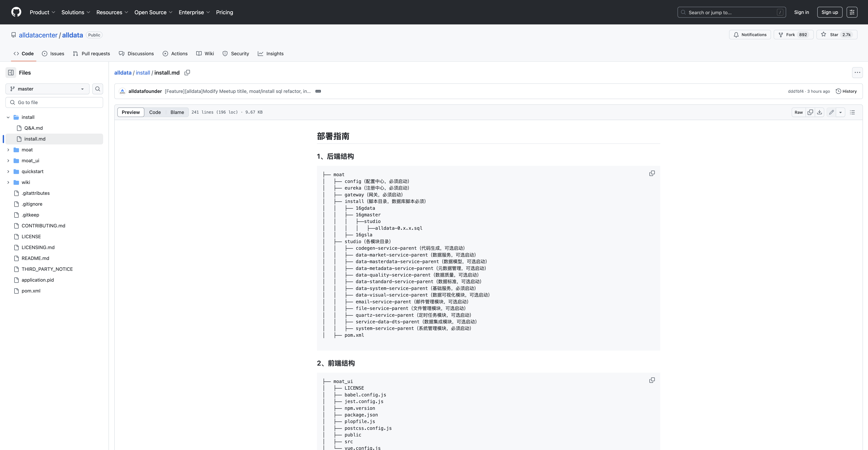Open the more file actions ellipsis menu
The width and height of the screenshot is (868, 450).
857,72
